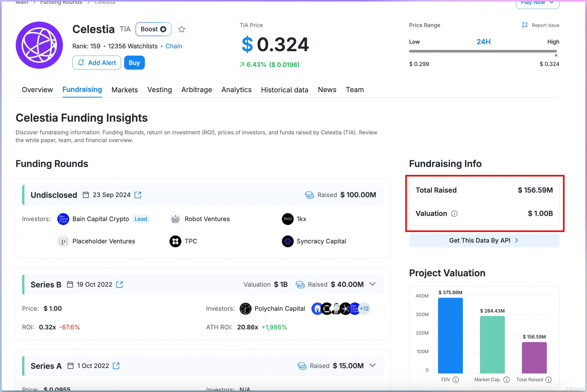
Task: Click the Report issue flag
Action: click(x=525, y=25)
